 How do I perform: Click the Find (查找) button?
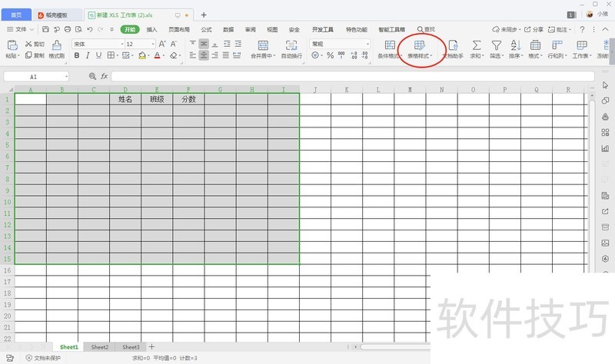pos(426,29)
